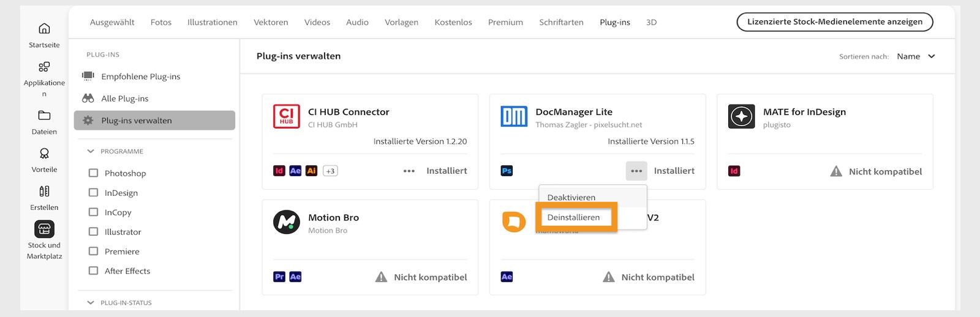The width and height of the screenshot is (980, 317).
Task: Switch to the Vorlagen tab
Action: pyautogui.click(x=401, y=22)
